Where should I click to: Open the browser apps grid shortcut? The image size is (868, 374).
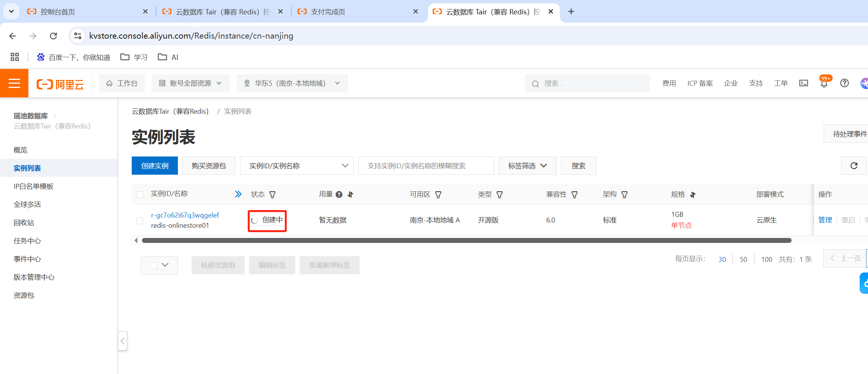point(15,57)
